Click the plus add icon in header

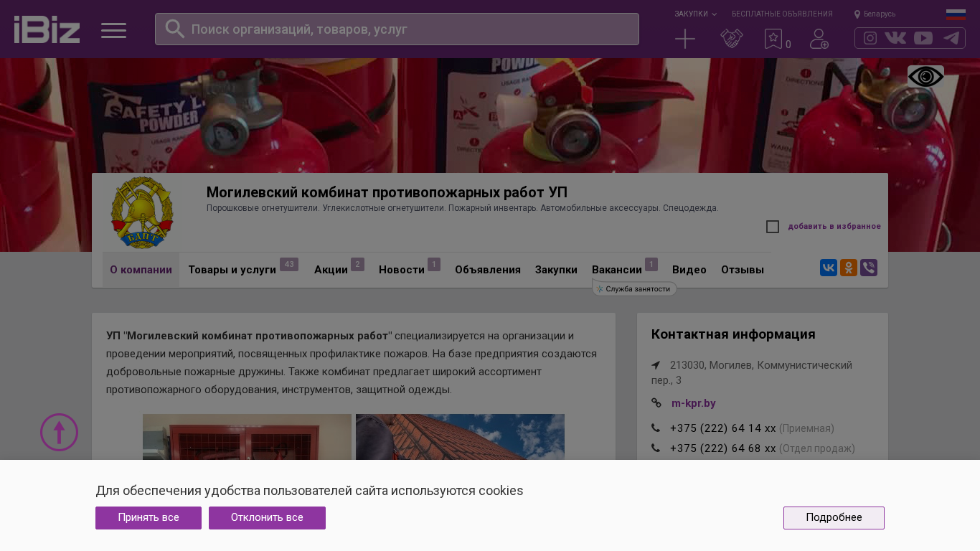[685, 39]
